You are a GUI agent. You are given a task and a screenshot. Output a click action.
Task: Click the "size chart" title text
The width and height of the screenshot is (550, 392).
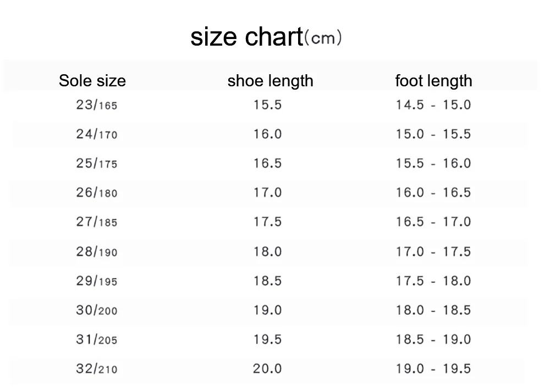[246, 37]
